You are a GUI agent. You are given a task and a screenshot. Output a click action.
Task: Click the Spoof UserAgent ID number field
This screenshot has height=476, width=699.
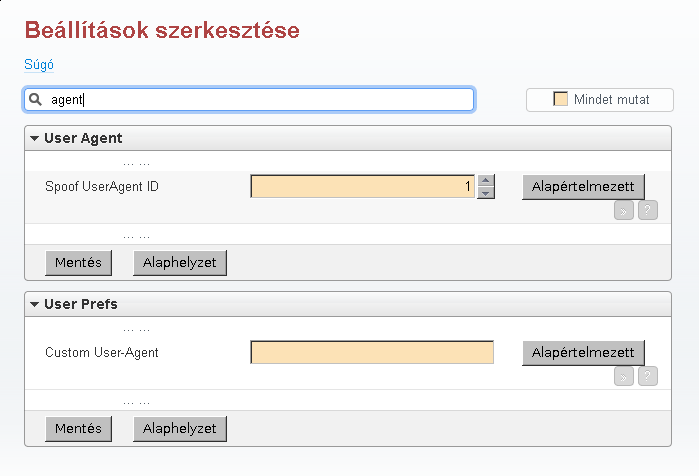point(362,187)
